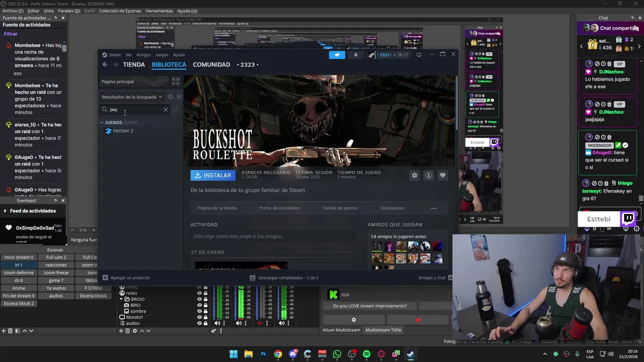Click Steam's forward navigation arrow
This screenshot has width=644, height=362.
(x=116, y=64)
